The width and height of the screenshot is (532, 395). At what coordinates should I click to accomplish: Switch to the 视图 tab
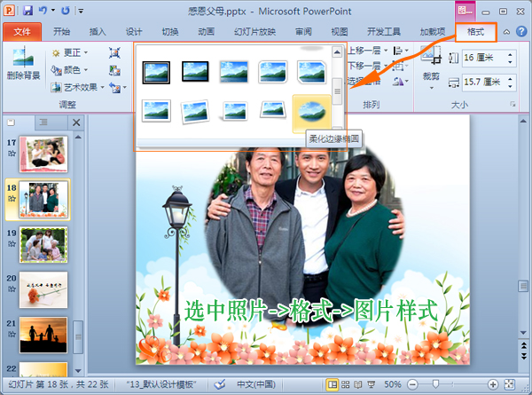340,32
